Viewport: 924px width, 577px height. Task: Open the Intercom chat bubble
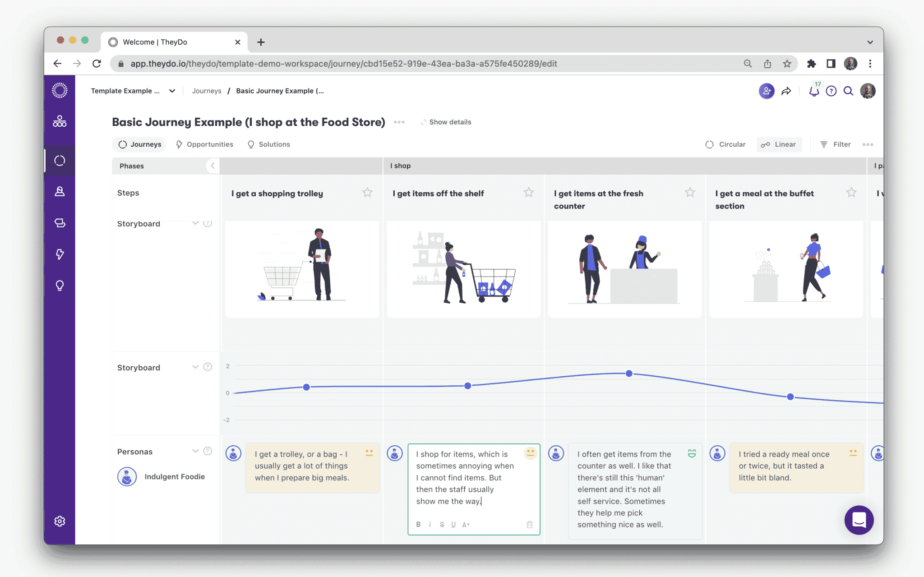point(859,520)
